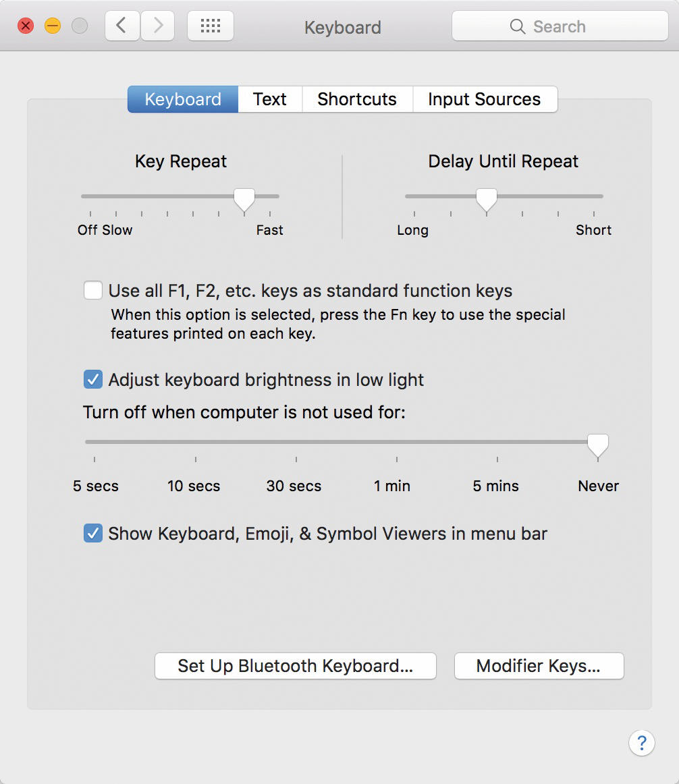Close the Keyboard preferences window
This screenshot has height=784, width=679.
(26, 26)
